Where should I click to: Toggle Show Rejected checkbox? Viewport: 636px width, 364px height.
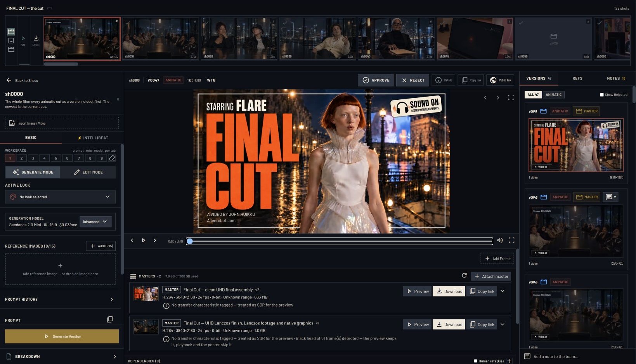tap(602, 95)
